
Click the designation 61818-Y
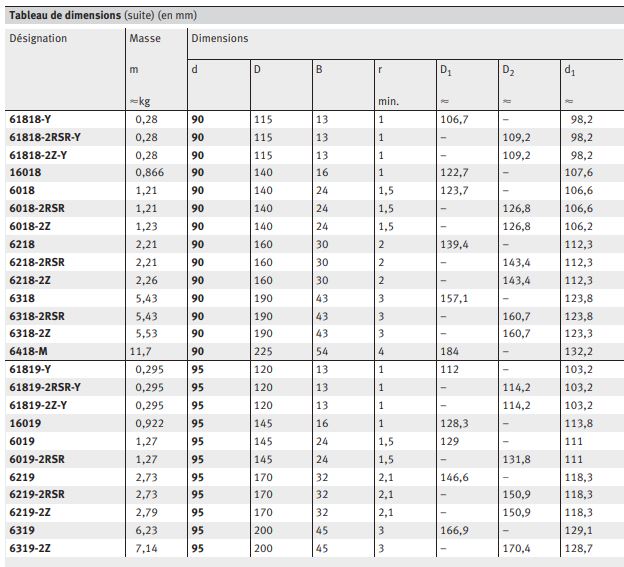pos(30,119)
